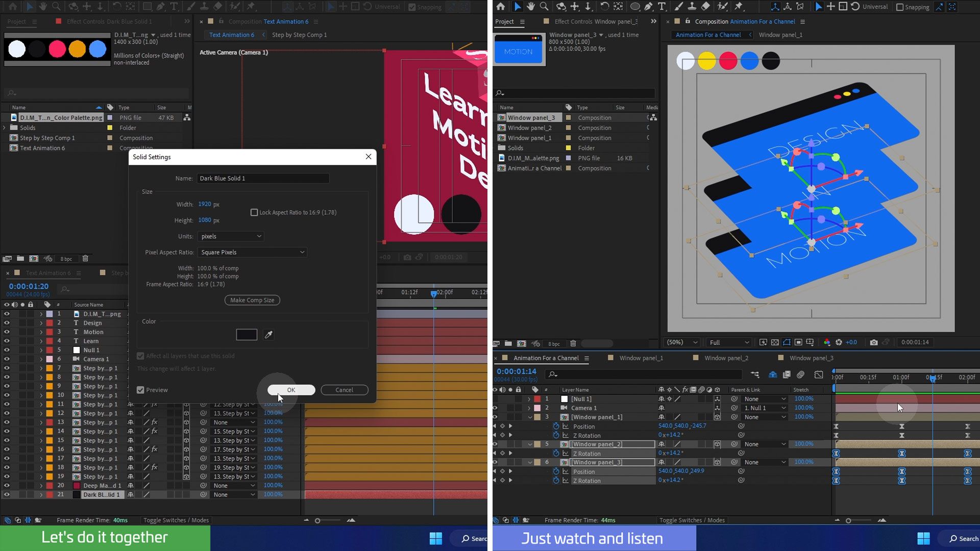980x551 pixels.
Task: Select the Eraser tool in right toolbar
Action: (x=705, y=7)
